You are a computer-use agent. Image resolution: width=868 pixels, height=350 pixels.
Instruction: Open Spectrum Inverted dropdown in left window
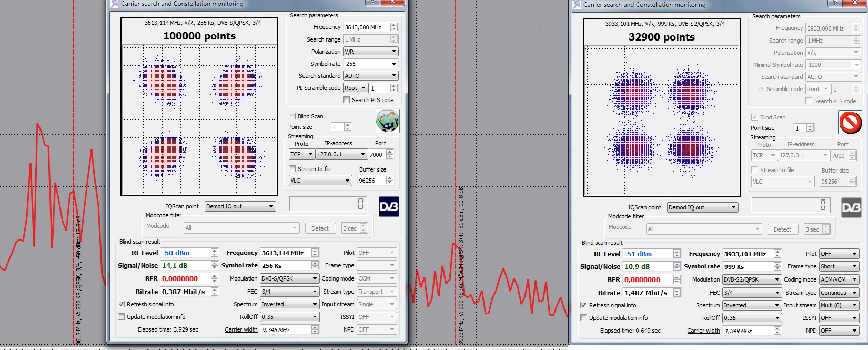(290, 304)
